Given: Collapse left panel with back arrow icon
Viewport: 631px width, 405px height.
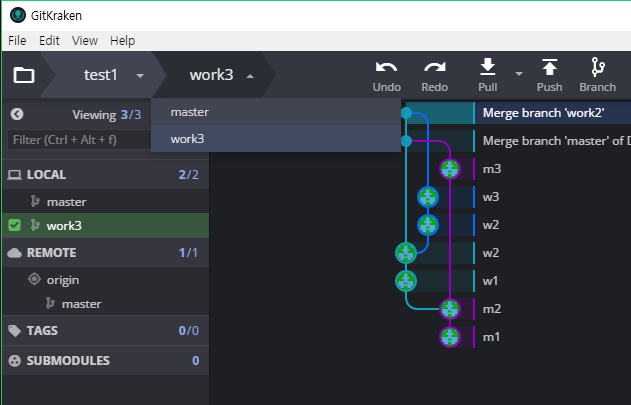Looking at the screenshot, I should click(17, 114).
